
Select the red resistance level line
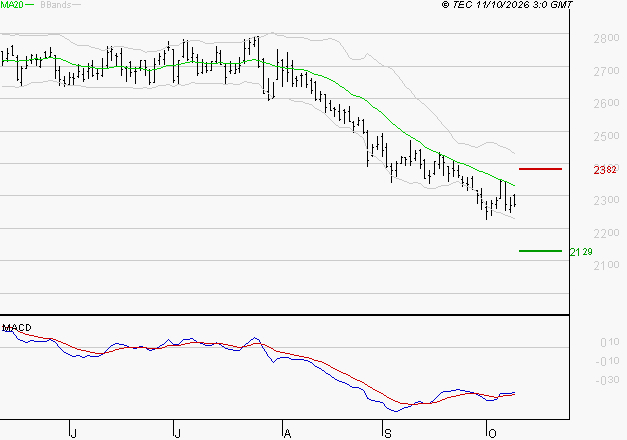point(540,169)
